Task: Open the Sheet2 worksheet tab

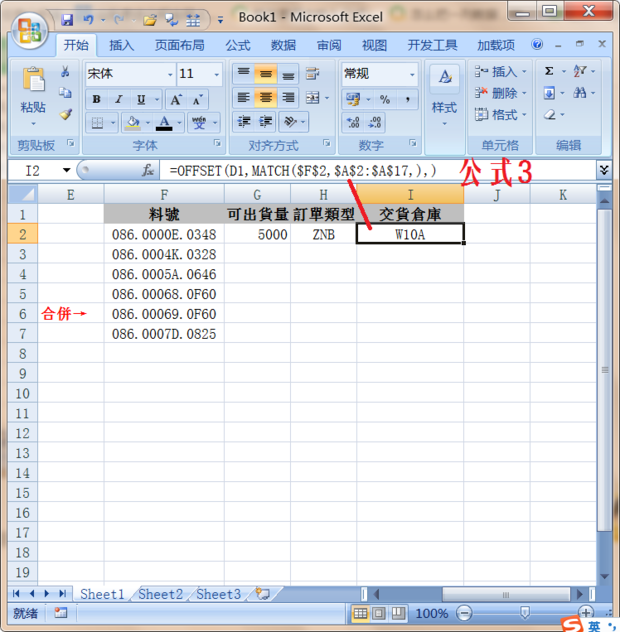Action: [160, 594]
